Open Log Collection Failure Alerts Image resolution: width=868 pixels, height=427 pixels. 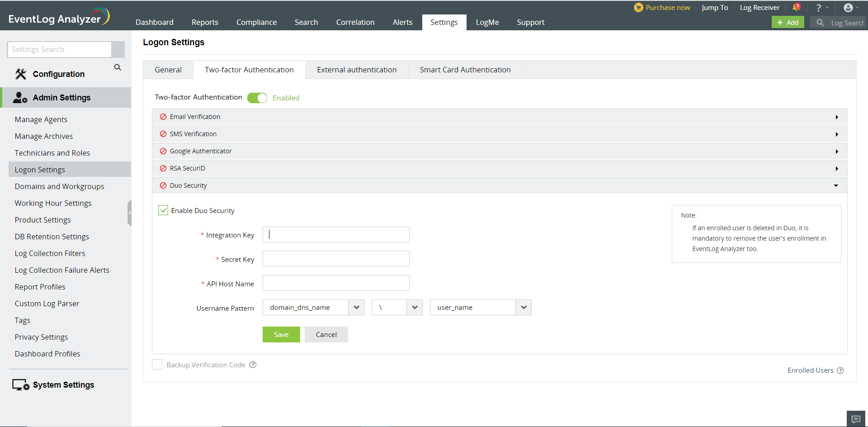tap(62, 270)
